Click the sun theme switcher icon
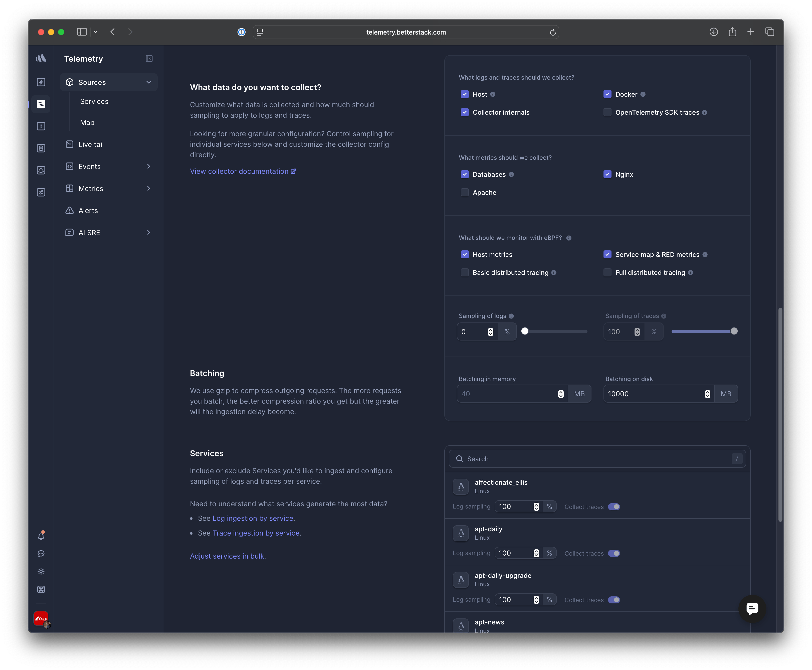Image resolution: width=812 pixels, height=670 pixels. tap(41, 571)
